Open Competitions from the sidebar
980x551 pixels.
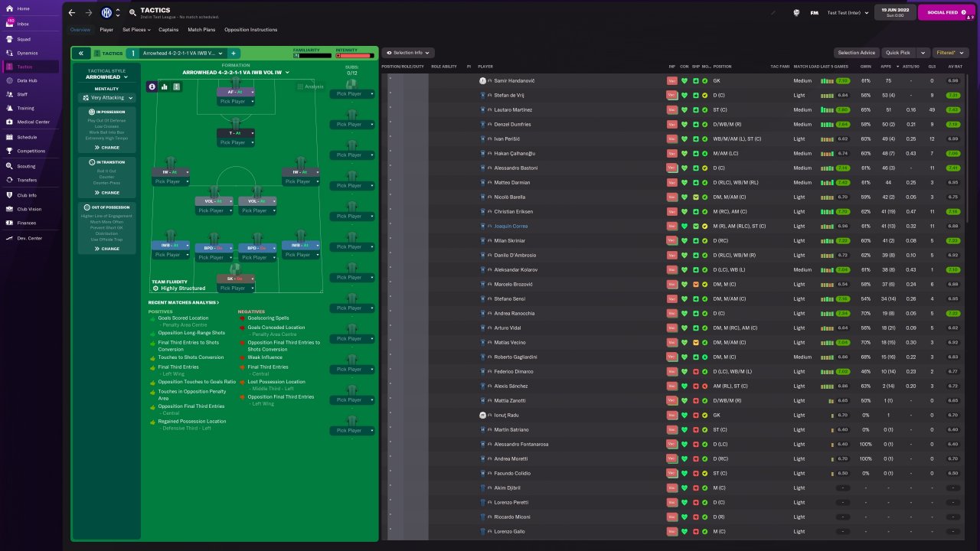click(x=31, y=151)
